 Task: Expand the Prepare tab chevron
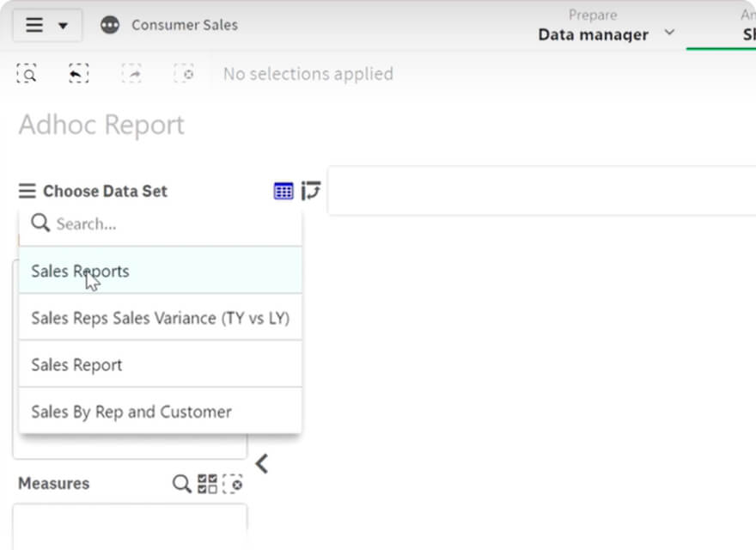click(669, 33)
